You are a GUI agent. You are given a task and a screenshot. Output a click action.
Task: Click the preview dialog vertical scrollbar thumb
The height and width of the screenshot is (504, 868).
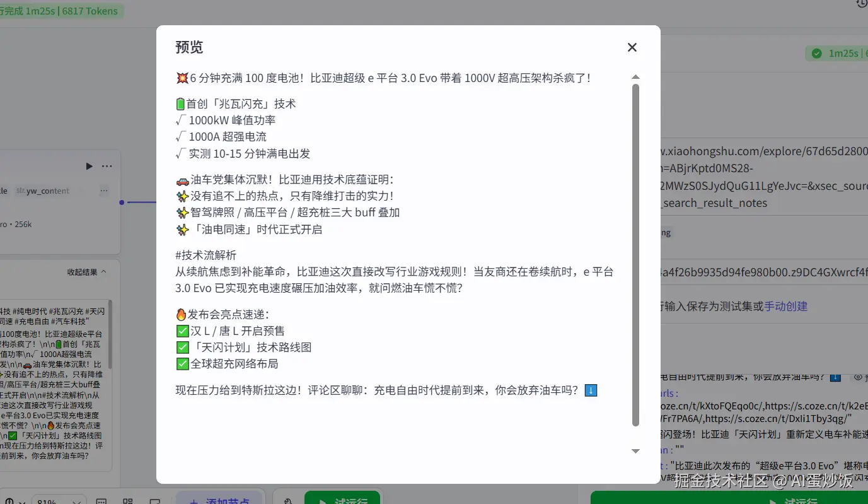coord(635,255)
